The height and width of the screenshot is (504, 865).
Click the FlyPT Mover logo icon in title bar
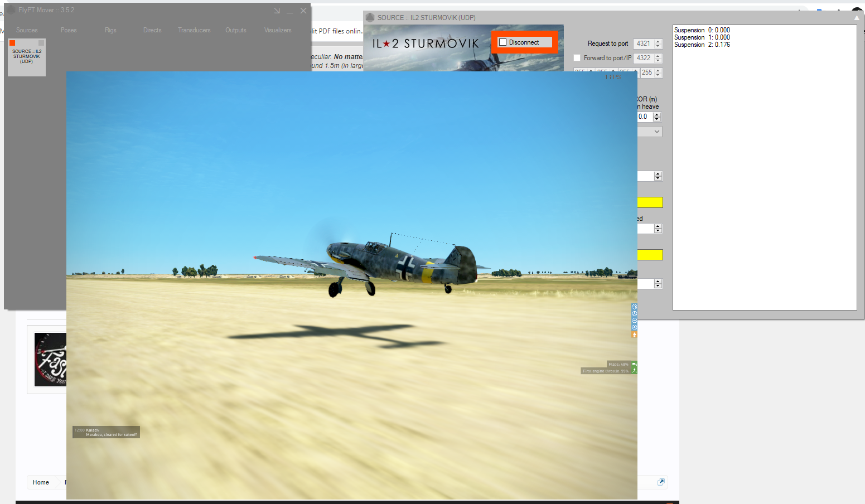pos(11,10)
